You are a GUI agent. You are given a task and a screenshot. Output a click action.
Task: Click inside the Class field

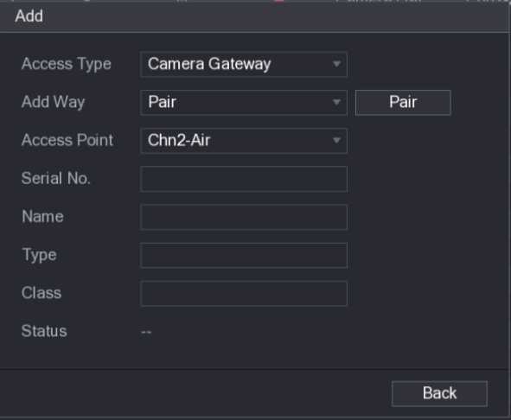pyautogui.click(x=244, y=294)
